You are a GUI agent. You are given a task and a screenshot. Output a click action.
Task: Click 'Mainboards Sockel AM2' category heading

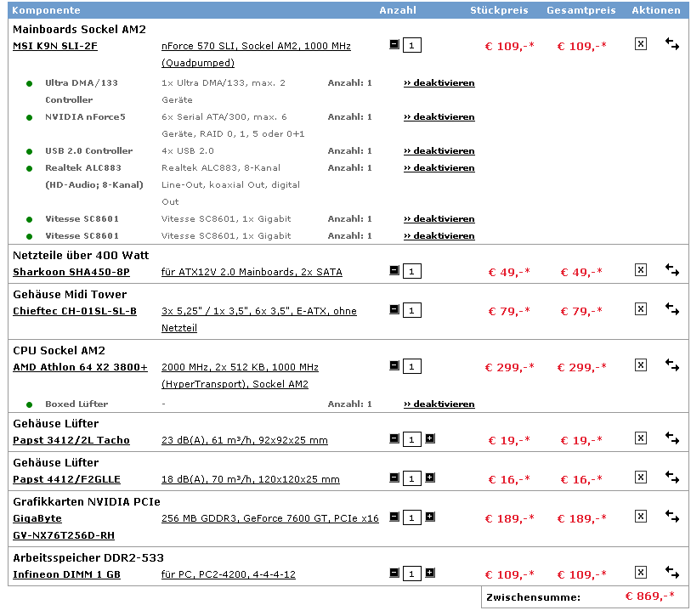79,30
